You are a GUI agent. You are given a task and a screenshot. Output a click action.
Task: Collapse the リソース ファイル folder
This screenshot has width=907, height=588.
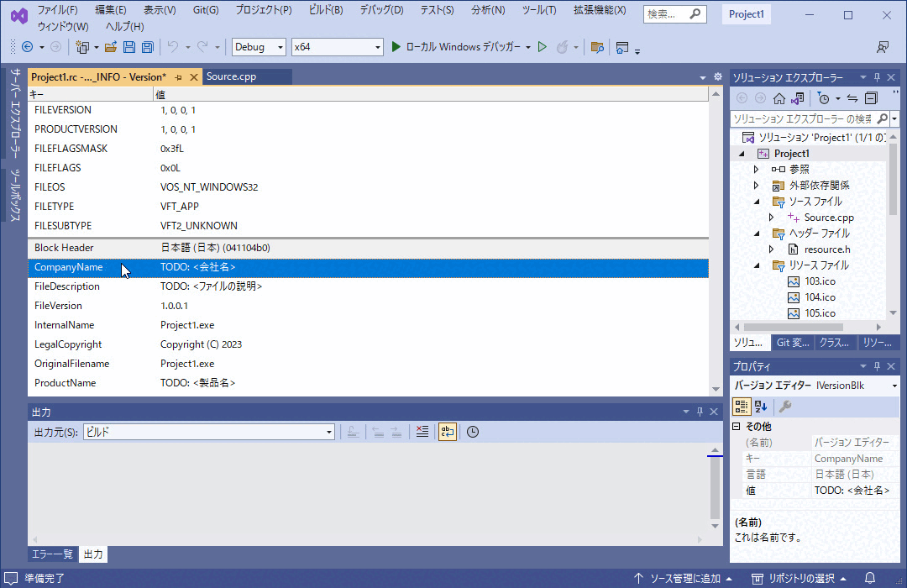coord(757,265)
